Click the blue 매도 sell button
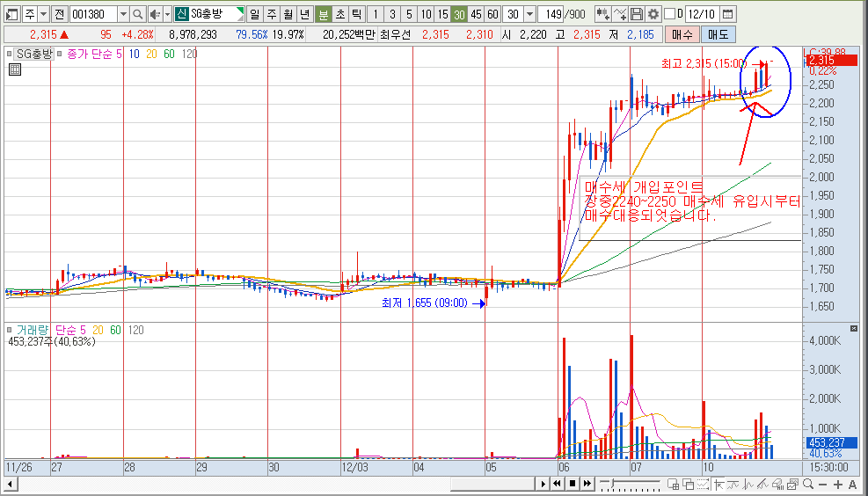Viewport: 868px width, 496px height. pos(718,34)
